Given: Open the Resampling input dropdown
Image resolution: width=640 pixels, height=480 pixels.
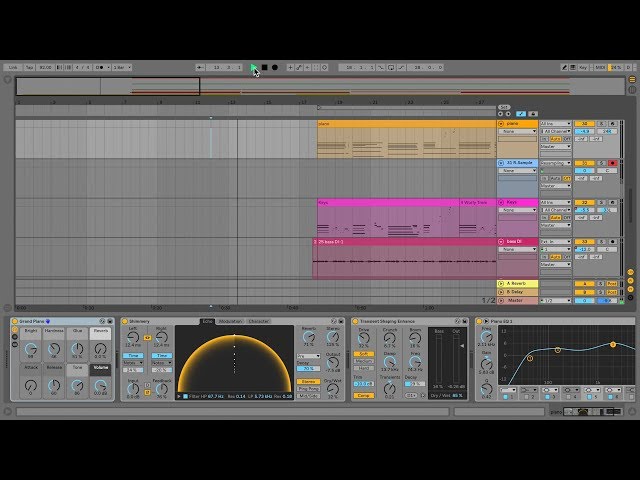Looking at the screenshot, I should pyautogui.click(x=556, y=163).
